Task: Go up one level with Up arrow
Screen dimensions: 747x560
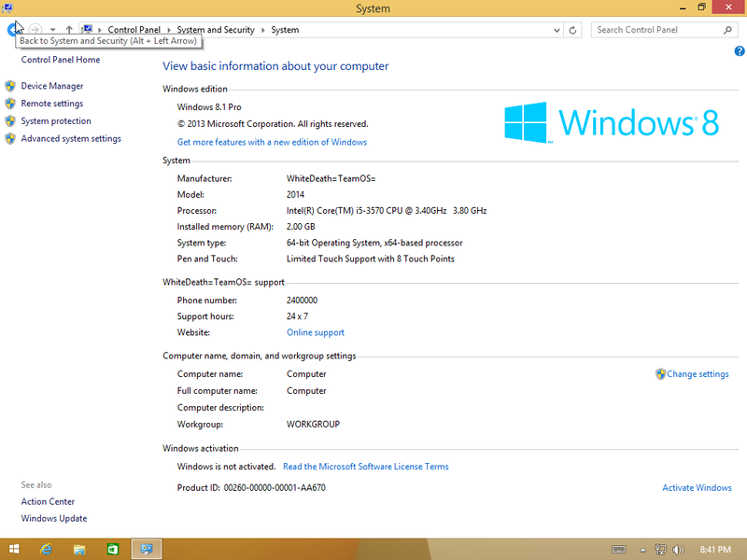Action: tap(69, 30)
